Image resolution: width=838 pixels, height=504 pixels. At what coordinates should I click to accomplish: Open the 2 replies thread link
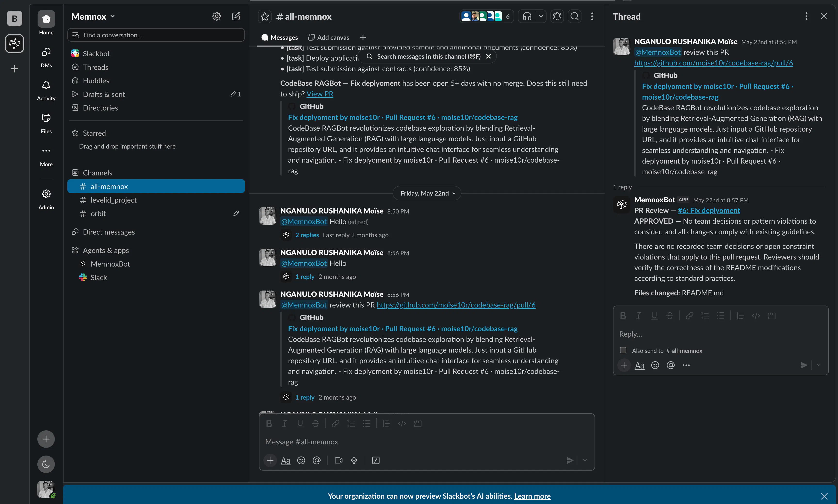pyautogui.click(x=307, y=235)
